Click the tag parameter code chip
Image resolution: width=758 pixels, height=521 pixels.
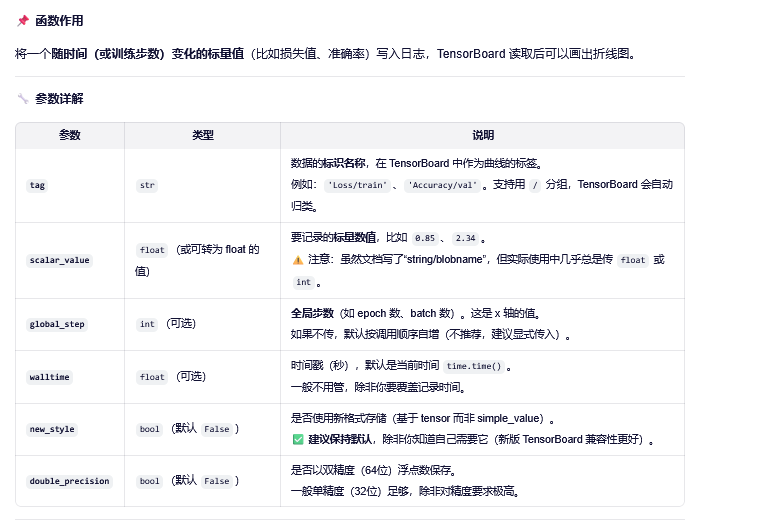pos(37,185)
